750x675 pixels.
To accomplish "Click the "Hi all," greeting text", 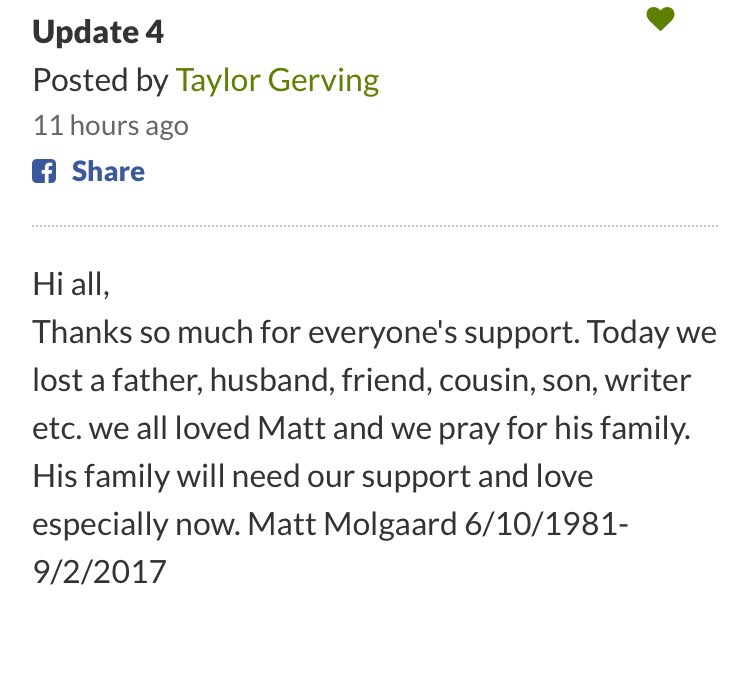I will 70,283.
